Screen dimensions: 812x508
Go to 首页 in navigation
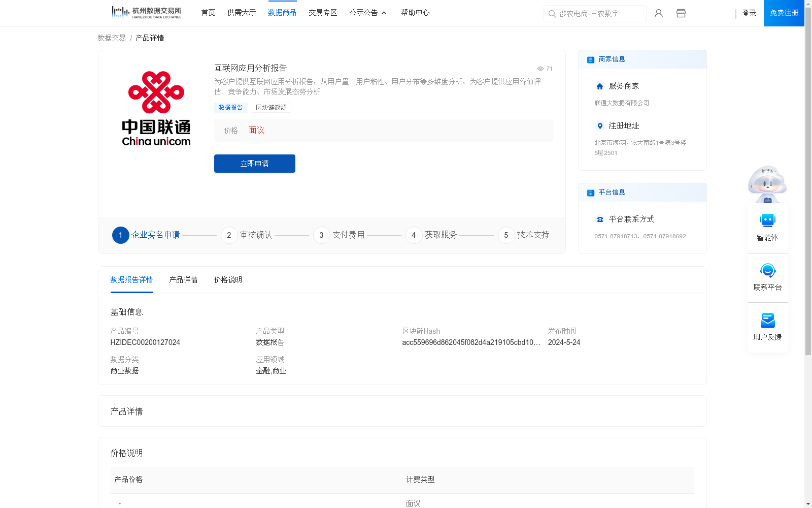coord(208,13)
